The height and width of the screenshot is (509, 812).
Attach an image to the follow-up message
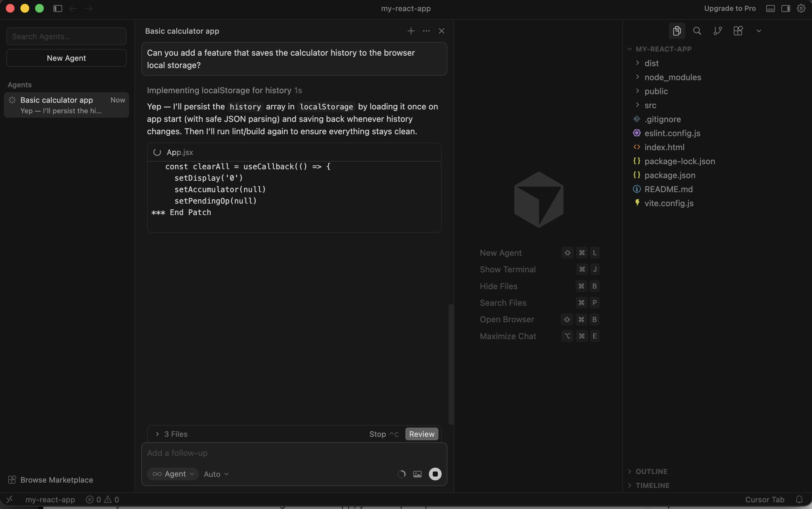click(x=417, y=474)
